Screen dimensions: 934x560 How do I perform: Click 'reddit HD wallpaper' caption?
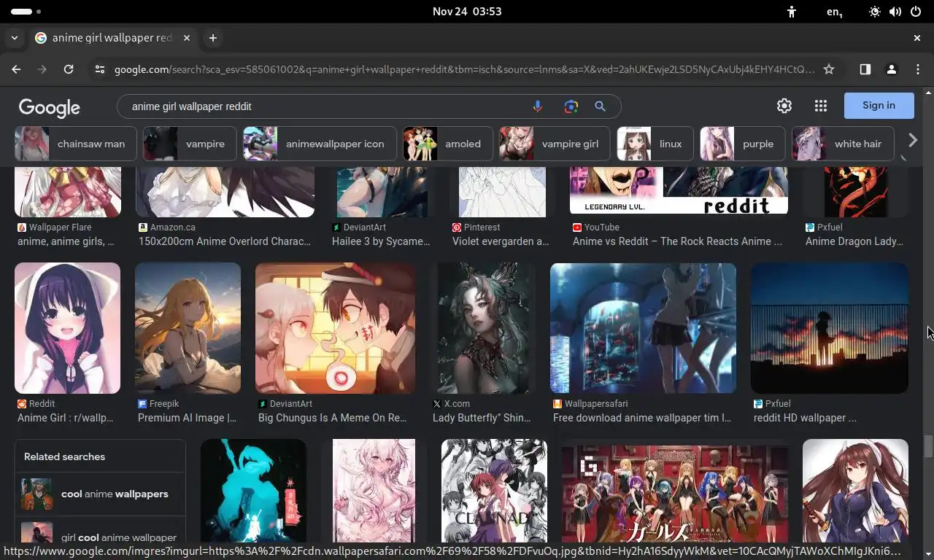(805, 418)
